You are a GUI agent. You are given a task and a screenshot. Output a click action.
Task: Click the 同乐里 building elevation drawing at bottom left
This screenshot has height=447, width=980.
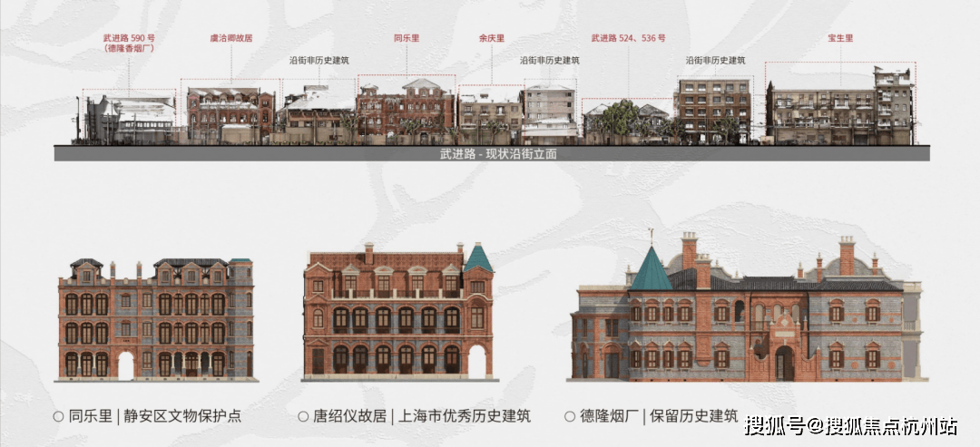[155, 319]
